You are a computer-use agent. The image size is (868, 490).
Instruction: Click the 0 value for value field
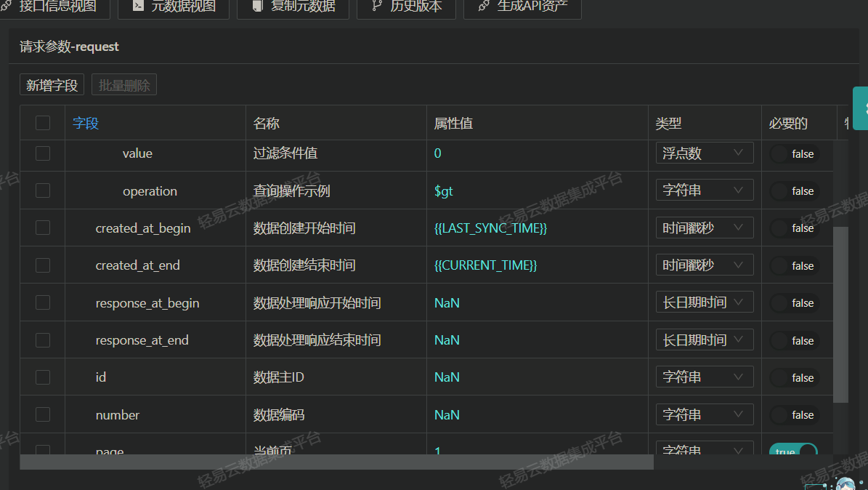coord(438,153)
